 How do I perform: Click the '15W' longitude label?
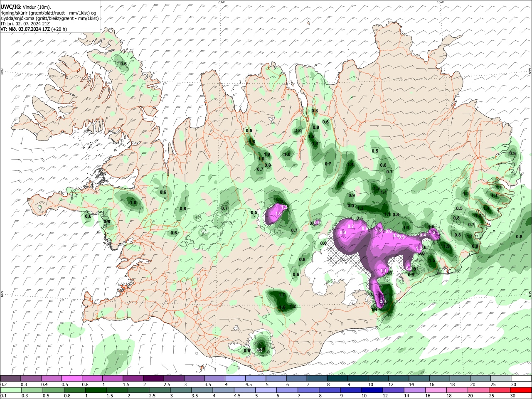440,2
